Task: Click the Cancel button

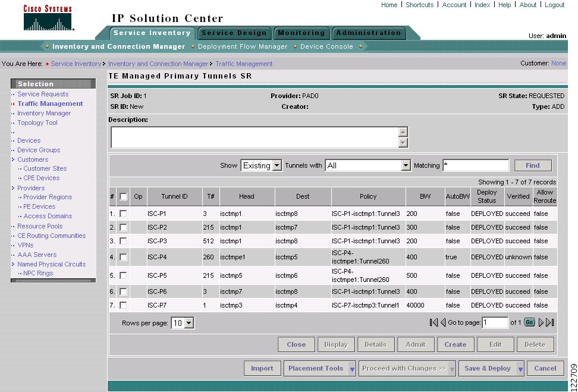Action: [545, 368]
